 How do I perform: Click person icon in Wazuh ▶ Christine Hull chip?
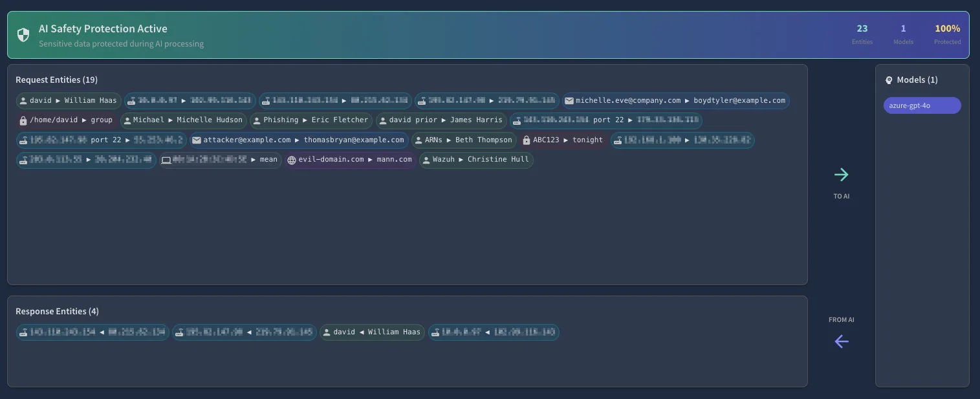(x=426, y=160)
